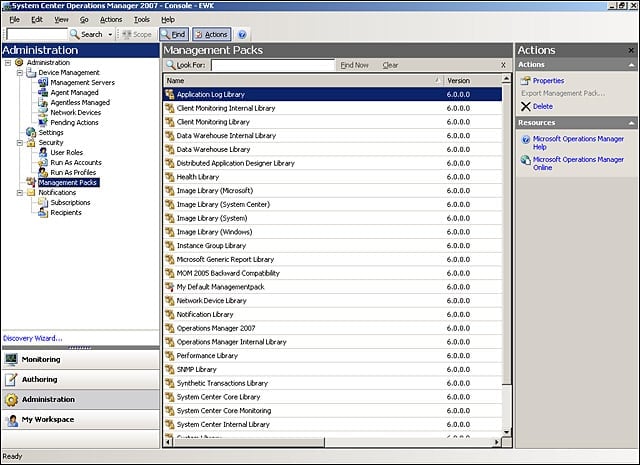Open the Go menu
This screenshot has height=465, width=640.
[84, 20]
